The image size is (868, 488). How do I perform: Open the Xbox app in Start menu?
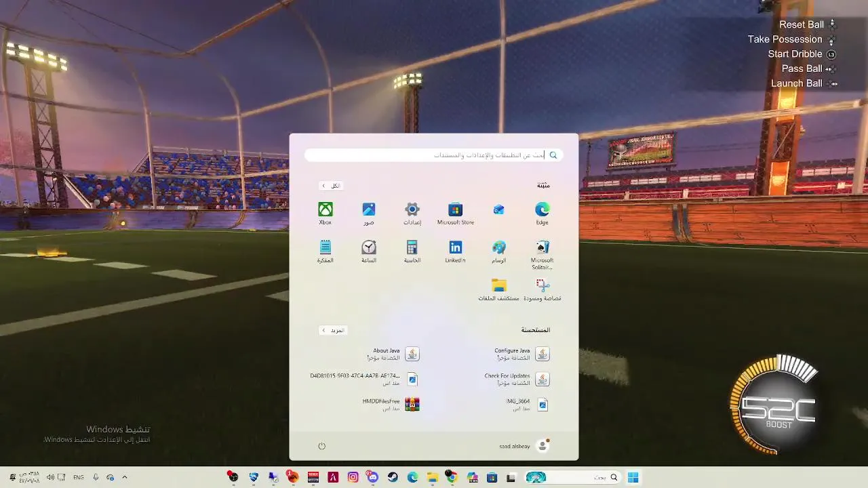(x=325, y=213)
